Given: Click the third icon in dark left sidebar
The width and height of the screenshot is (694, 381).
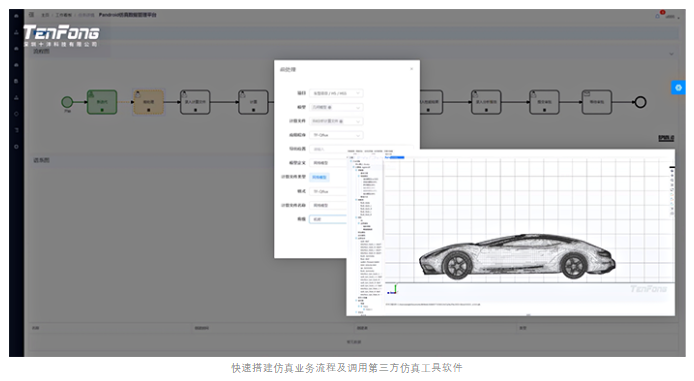Looking at the screenshot, I should tap(16, 49).
